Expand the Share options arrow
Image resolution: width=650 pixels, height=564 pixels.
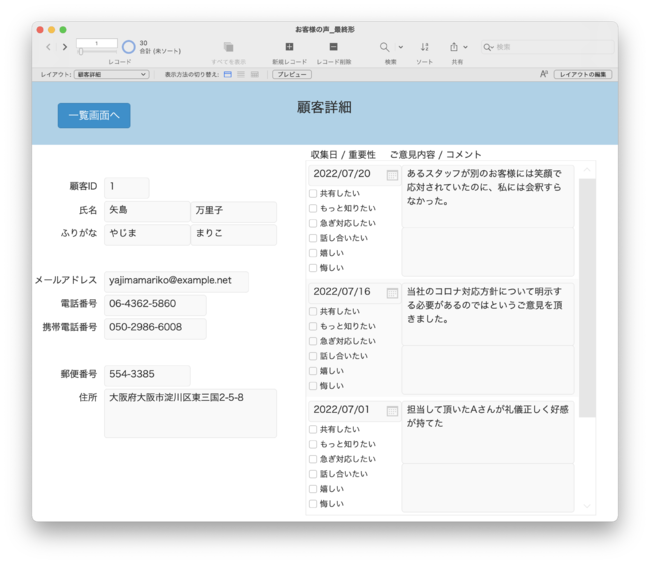click(x=466, y=47)
